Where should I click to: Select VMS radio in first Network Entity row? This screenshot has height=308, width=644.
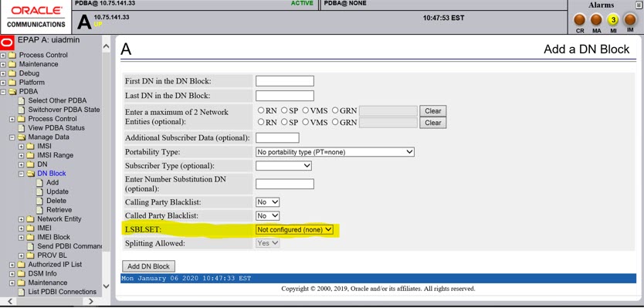[x=306, y=110]
